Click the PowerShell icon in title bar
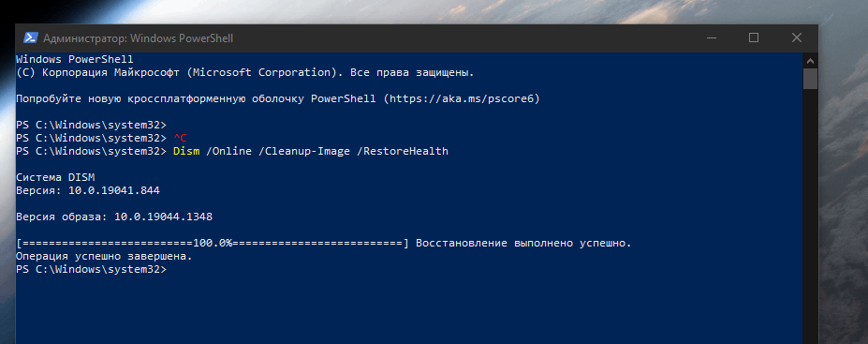Image resolution: width=868 pixels, height=344 pixels. (x=31, y=38)
